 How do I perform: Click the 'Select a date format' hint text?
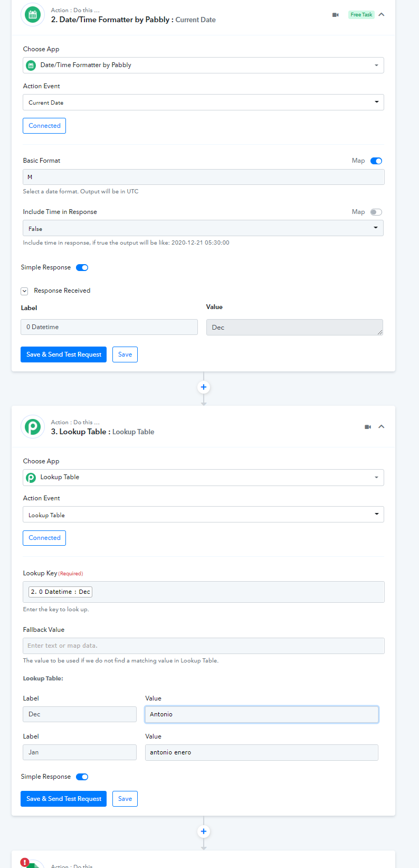pyautogui.click(x=81, y=191)
